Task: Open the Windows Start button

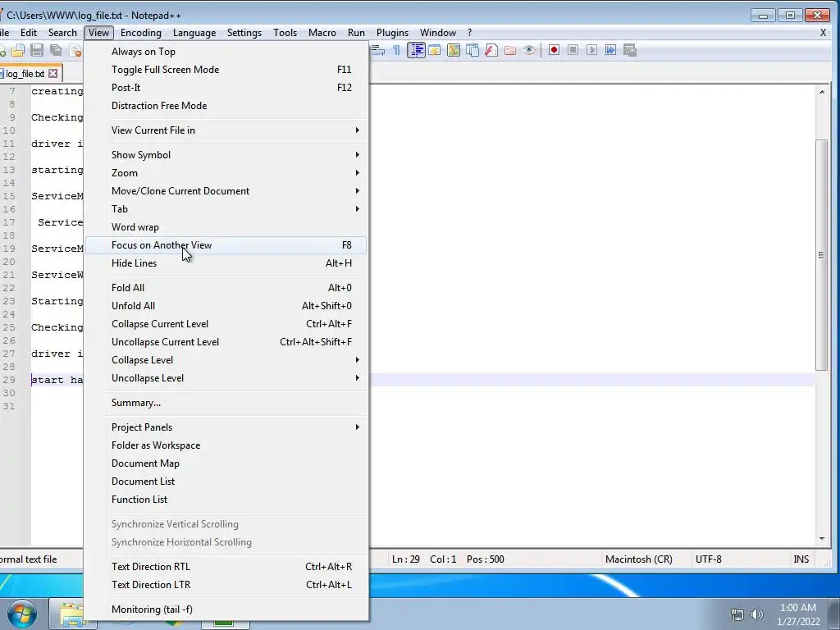Action: click(21, 614)
